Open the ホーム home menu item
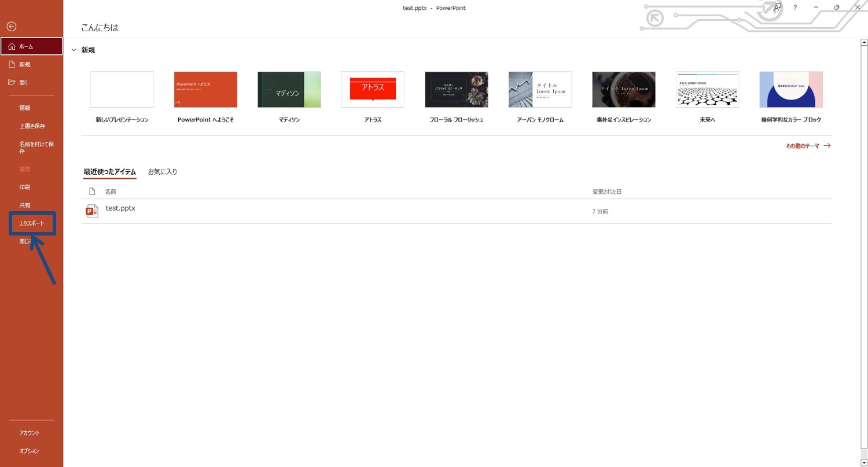This screenshot has height=467, width=868. pos(31,46)
